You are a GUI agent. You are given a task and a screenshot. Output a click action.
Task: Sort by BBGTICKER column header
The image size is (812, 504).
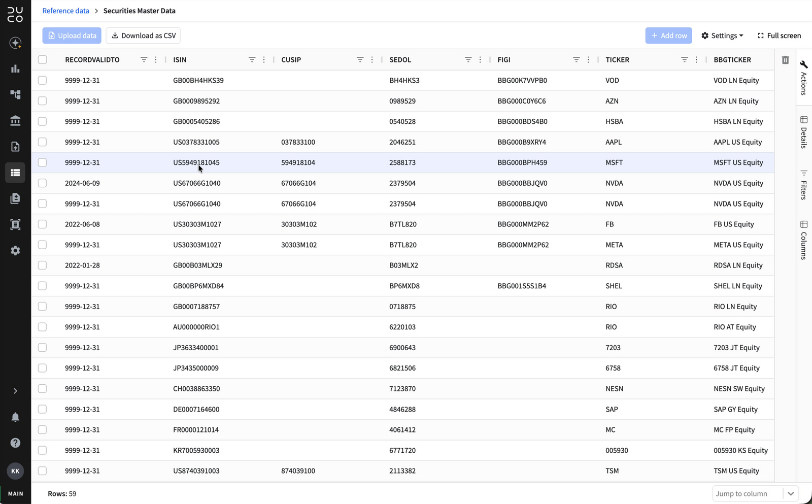(732, 59)
